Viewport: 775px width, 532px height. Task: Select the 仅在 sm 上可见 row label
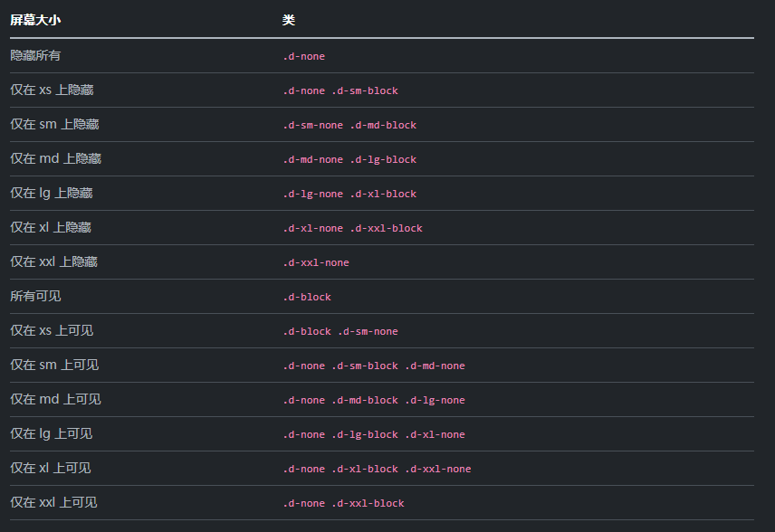54,365
